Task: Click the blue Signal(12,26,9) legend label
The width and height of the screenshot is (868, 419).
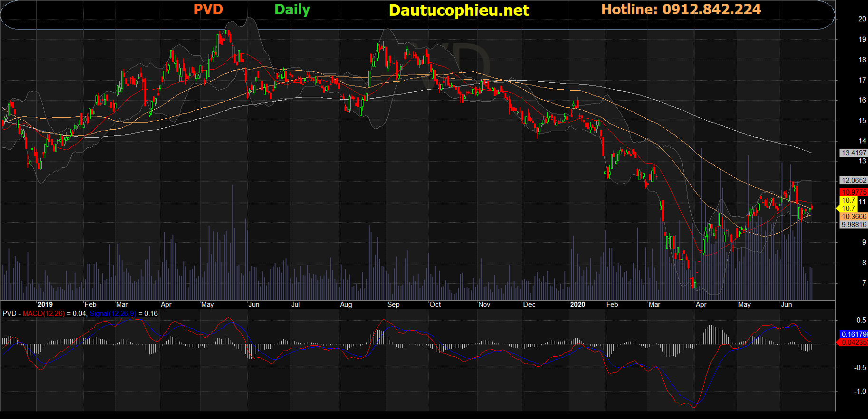Action: click(113, 314)
